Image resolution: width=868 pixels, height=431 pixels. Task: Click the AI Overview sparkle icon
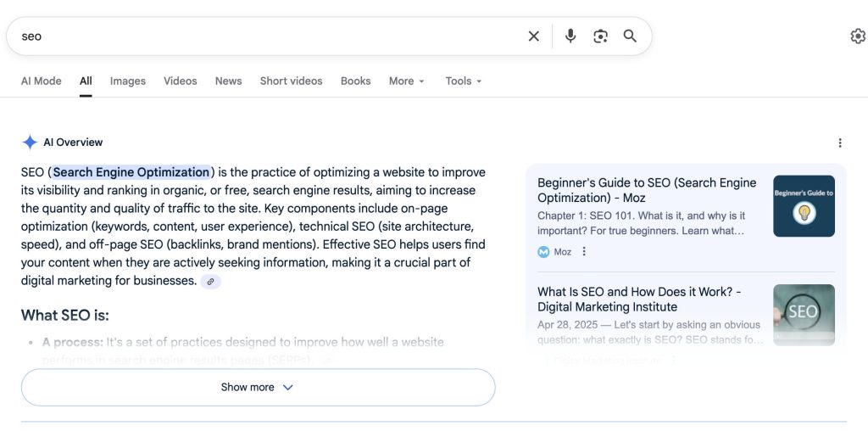(x=30, y=143)
